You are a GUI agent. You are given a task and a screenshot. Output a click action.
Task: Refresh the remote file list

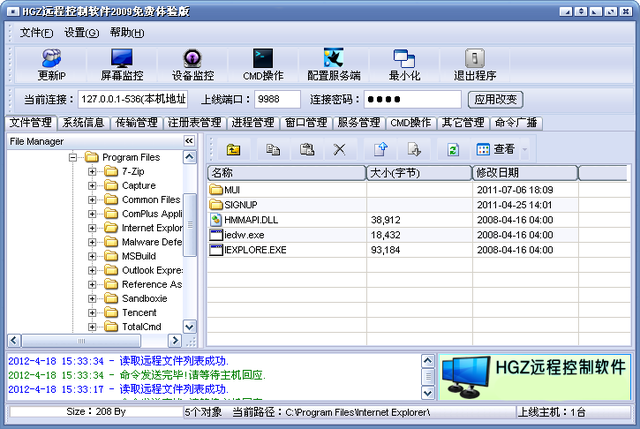pyautogui.click(x=453, y=149)
